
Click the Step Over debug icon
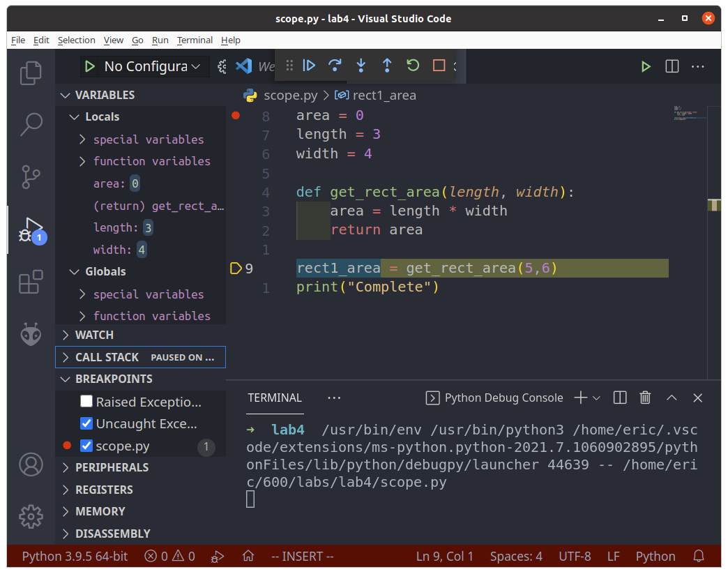click(335, 66)
